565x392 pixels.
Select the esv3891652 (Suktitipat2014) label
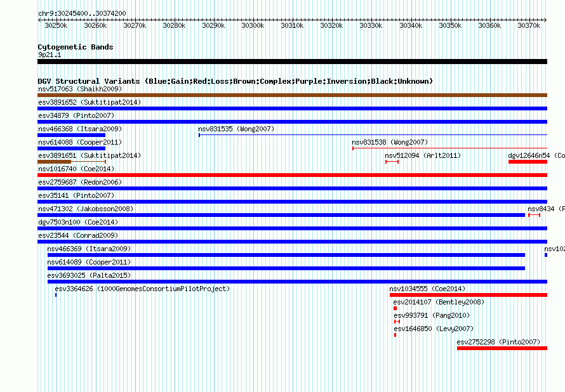click(x=90, y=102)
